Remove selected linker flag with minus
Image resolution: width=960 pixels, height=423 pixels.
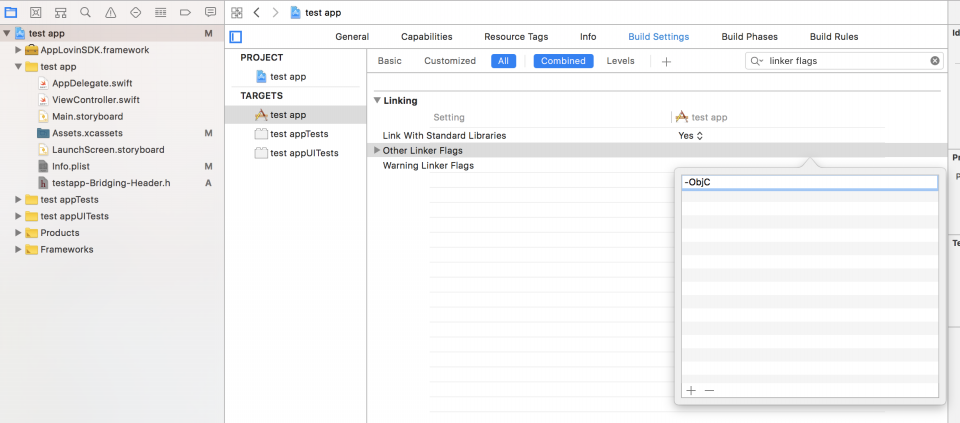[x=710, y=391]
